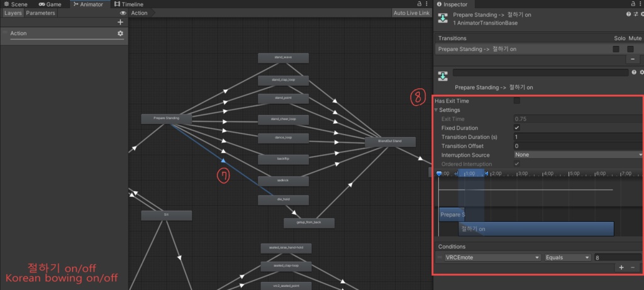Toggle the Has Exit Time checkbox

(x=517, y=101)
